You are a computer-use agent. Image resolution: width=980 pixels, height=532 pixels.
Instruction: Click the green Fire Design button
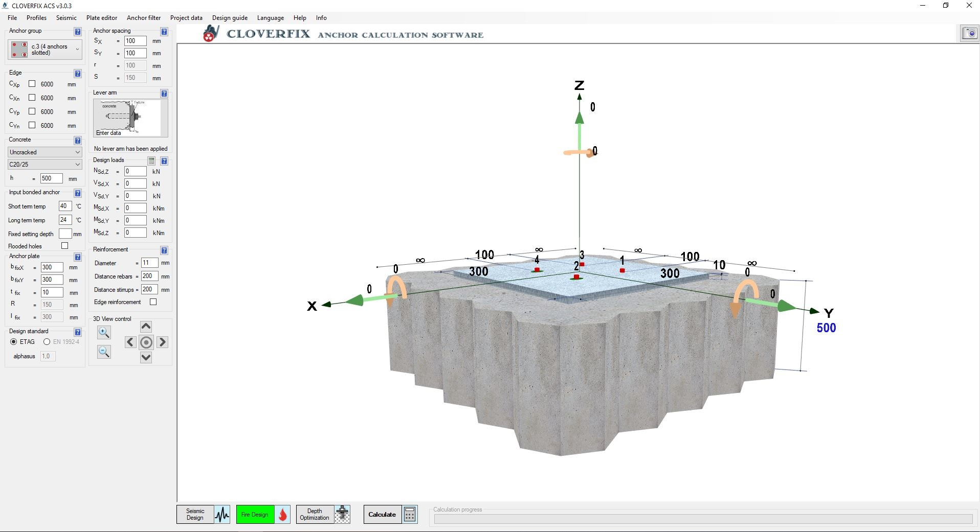point(255,515)
